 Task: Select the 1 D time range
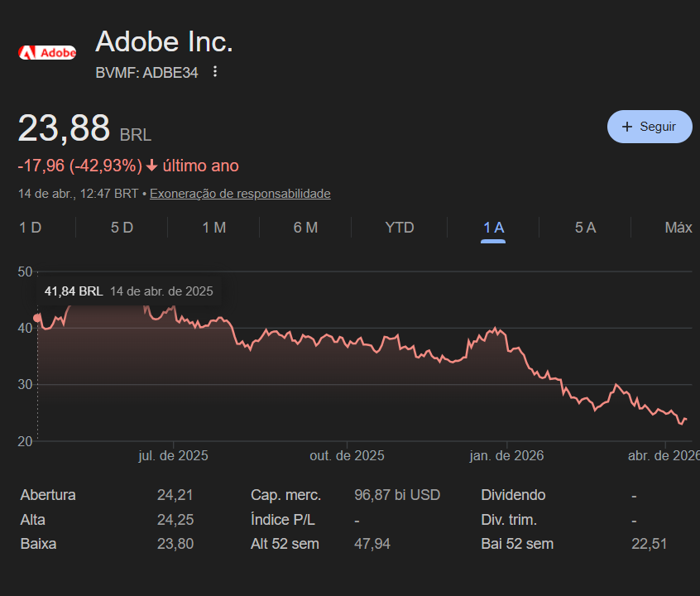31,228
